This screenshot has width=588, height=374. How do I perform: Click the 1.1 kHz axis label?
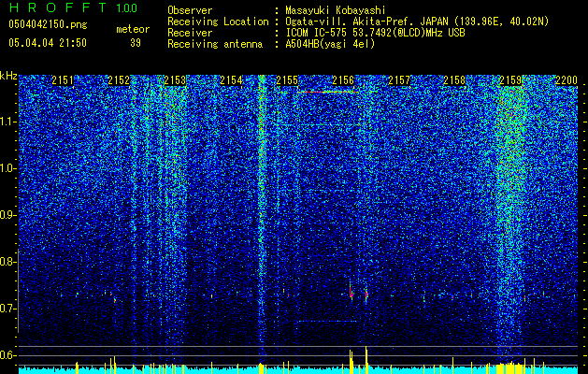[8, 122]
